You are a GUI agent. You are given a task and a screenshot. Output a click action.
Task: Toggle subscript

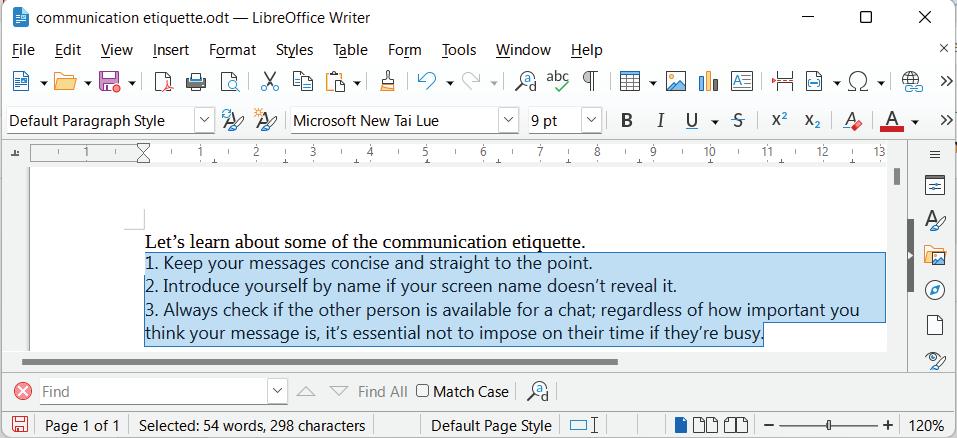pos(812,121)
